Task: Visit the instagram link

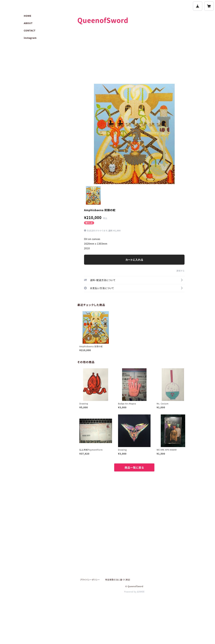Action: point(30,38)
